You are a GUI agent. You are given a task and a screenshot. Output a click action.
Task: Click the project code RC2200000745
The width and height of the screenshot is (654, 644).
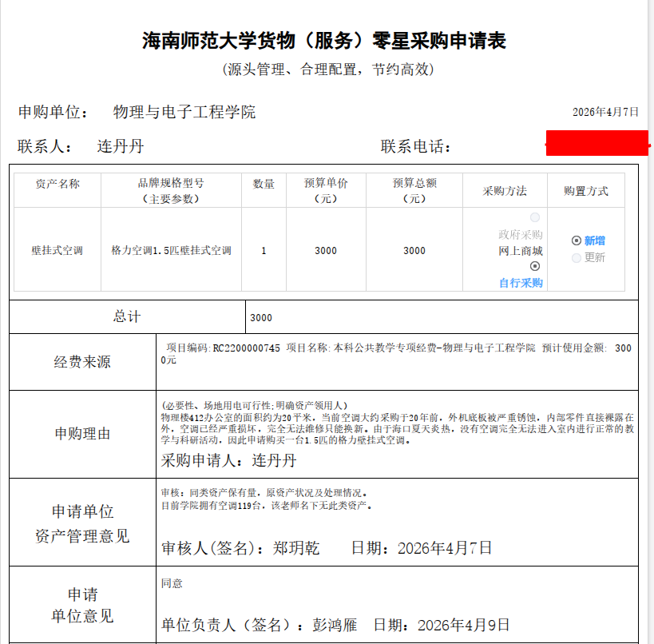(245, 348)
